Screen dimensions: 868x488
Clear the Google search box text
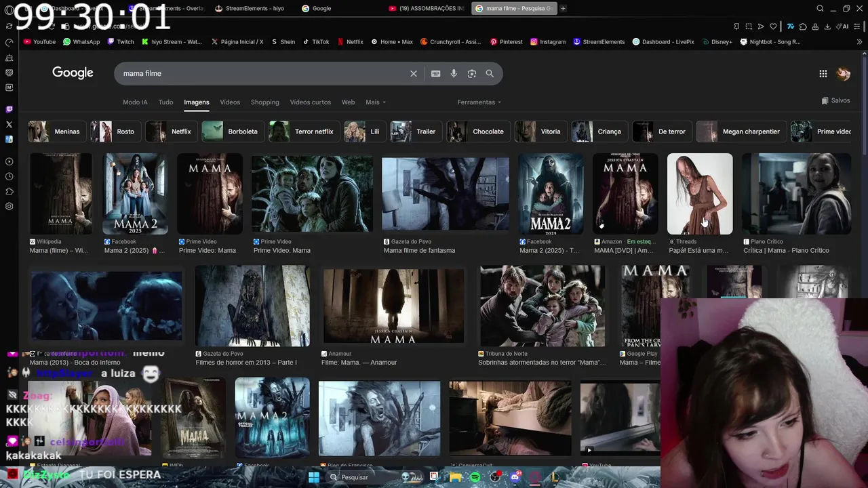tap(414, 73)
